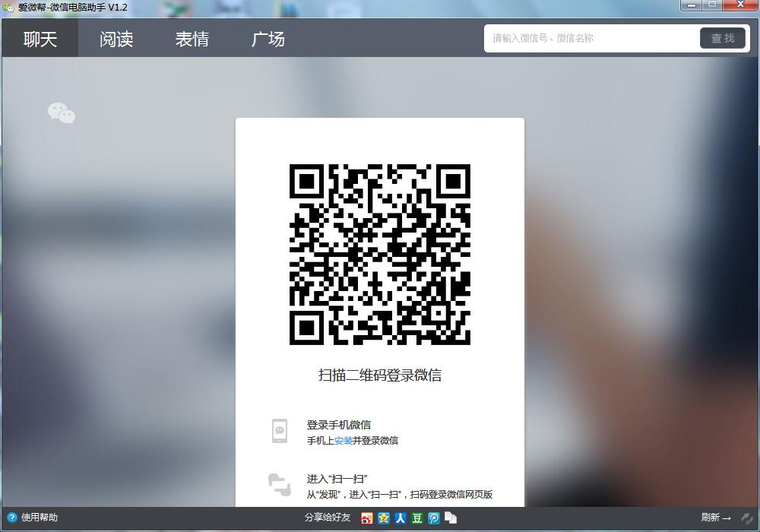Switch to the 聊天 tab

click(40, 39)
